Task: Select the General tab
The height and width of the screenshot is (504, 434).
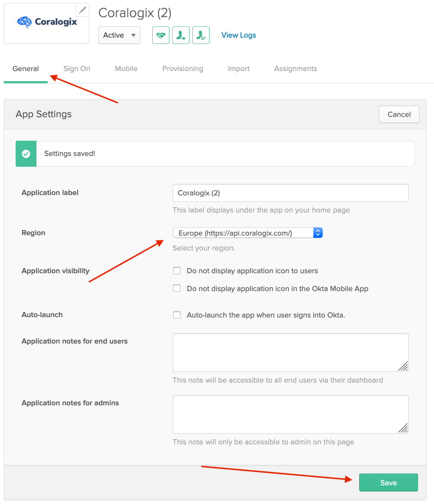Action: point(26,69)
